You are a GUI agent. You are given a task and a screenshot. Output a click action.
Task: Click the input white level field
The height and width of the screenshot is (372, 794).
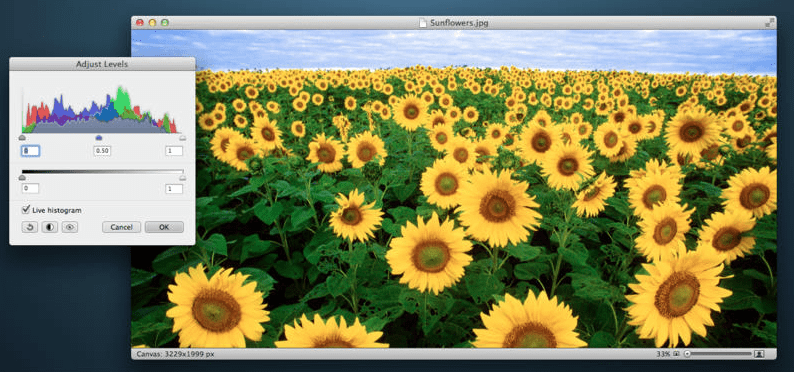click(x=174, y=151)
